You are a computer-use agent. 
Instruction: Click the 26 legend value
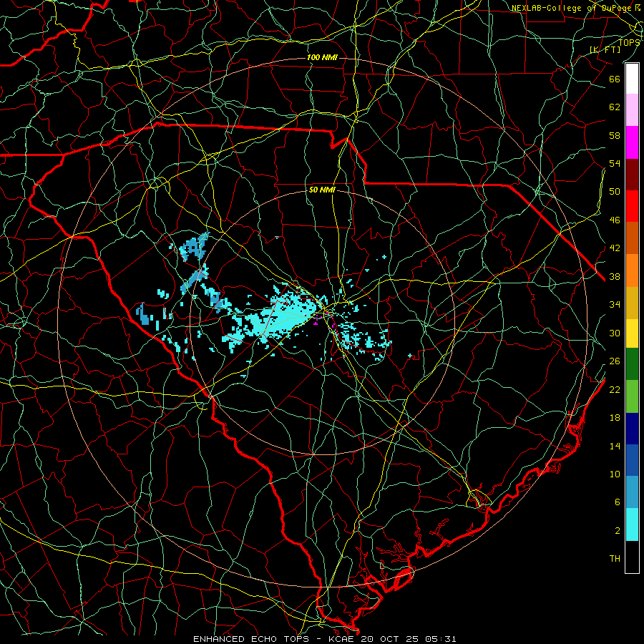click(615, 361)
